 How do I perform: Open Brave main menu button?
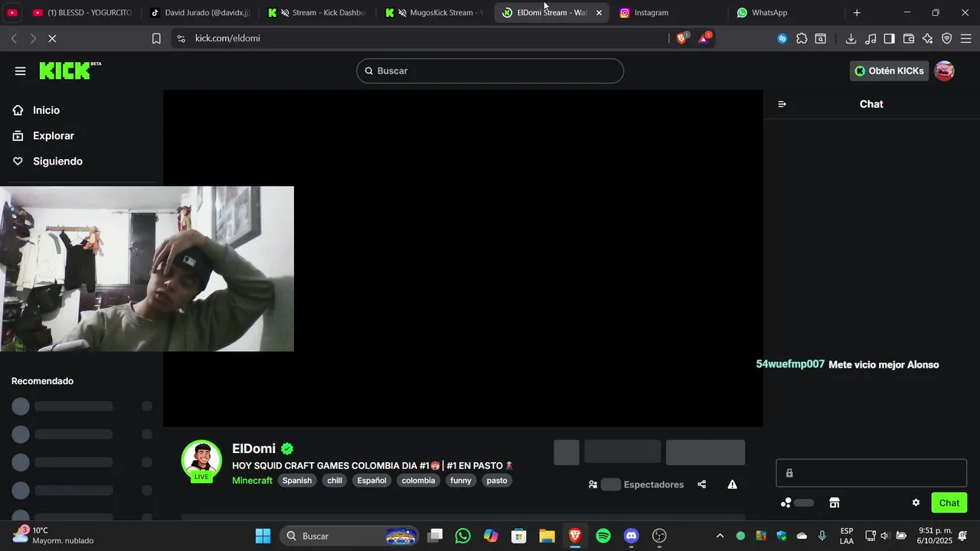pyautogui.click(x=965, y=38)
